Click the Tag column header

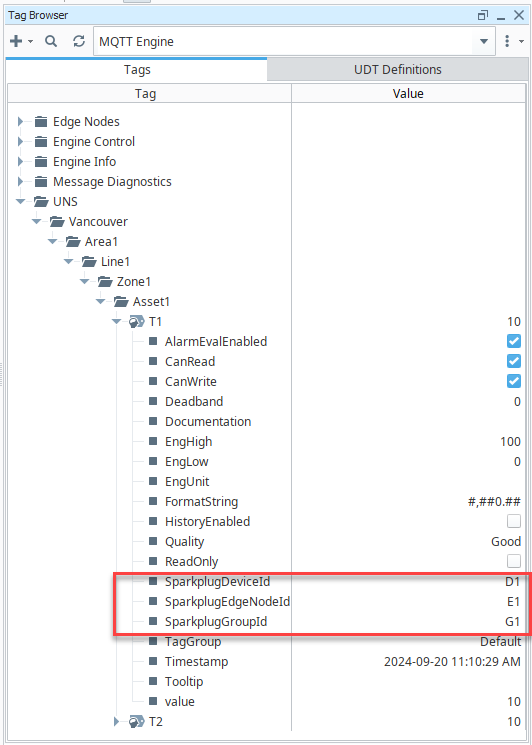tap(145, 93)
